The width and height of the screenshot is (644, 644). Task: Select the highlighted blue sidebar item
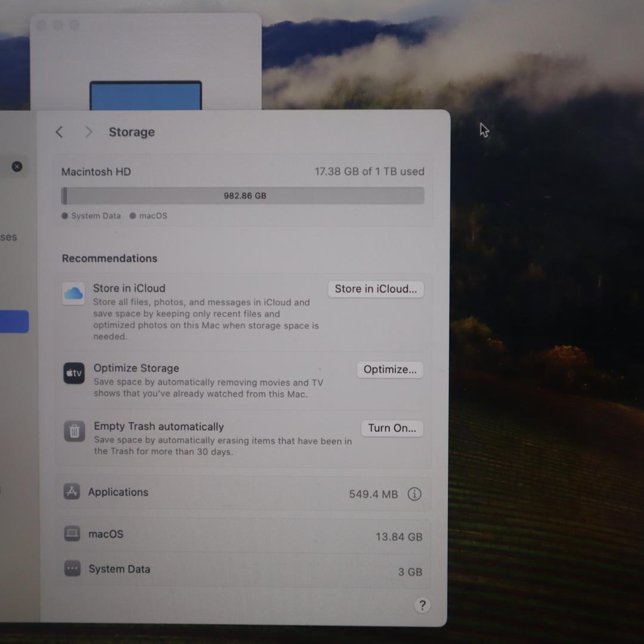point(14,321)
